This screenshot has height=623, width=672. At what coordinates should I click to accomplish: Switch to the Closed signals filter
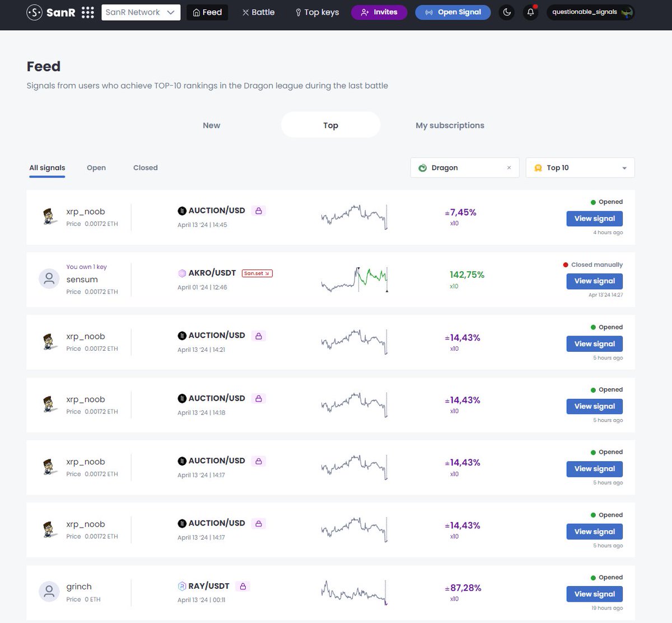point(145,168)
